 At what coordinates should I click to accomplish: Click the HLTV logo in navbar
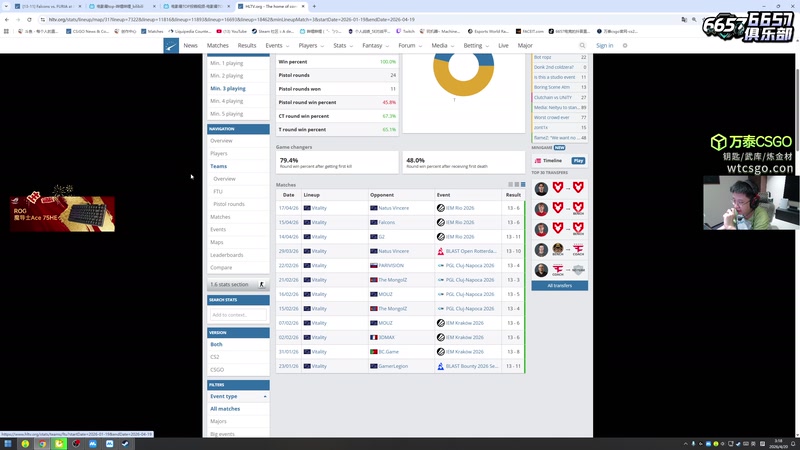click(171, 46)
